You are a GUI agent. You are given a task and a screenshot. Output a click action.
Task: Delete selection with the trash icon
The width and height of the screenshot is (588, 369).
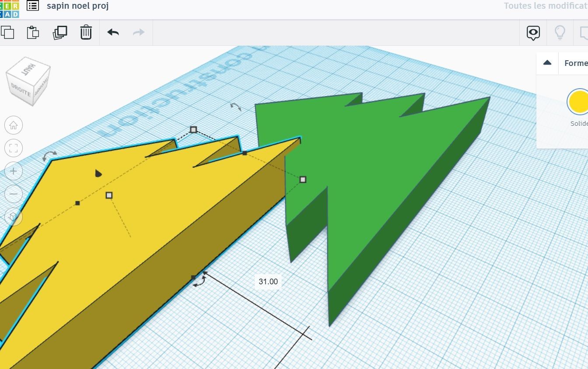(86, 32)
